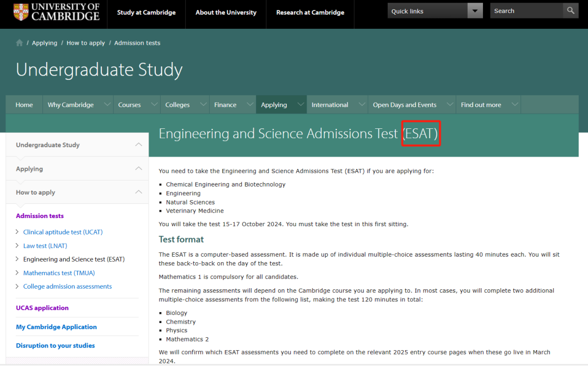Open How to apply sidebar section
The width and height of the screenshot is (588, 366).
(35, 193)
